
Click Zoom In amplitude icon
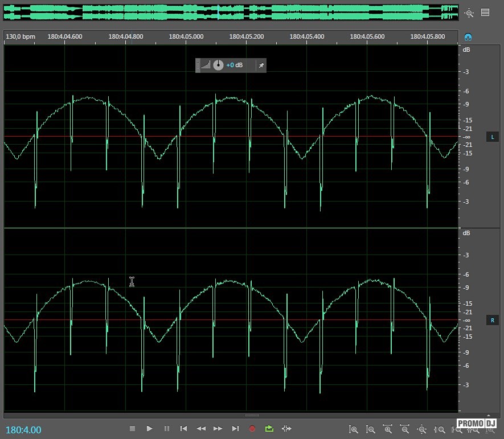pos(354,429)
